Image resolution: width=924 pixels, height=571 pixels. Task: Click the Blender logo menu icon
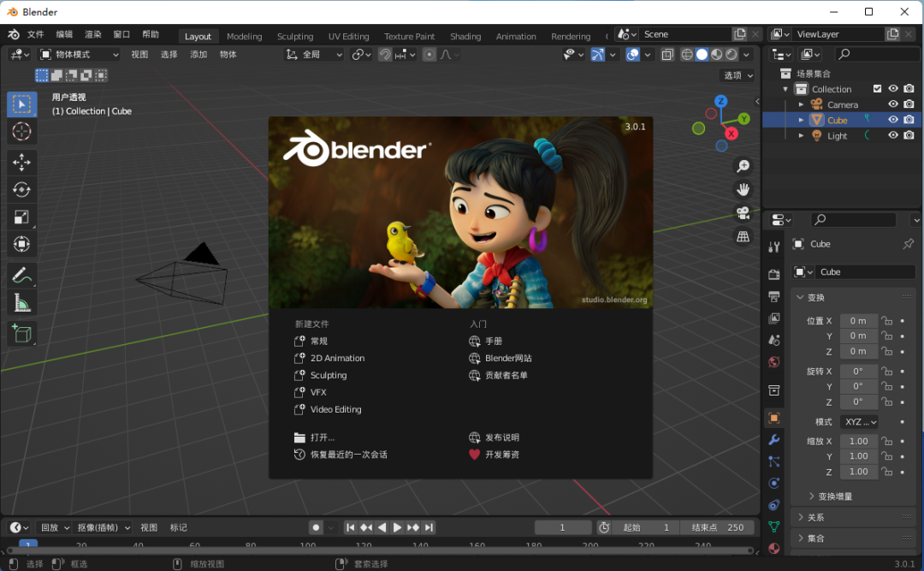point(14,34)
